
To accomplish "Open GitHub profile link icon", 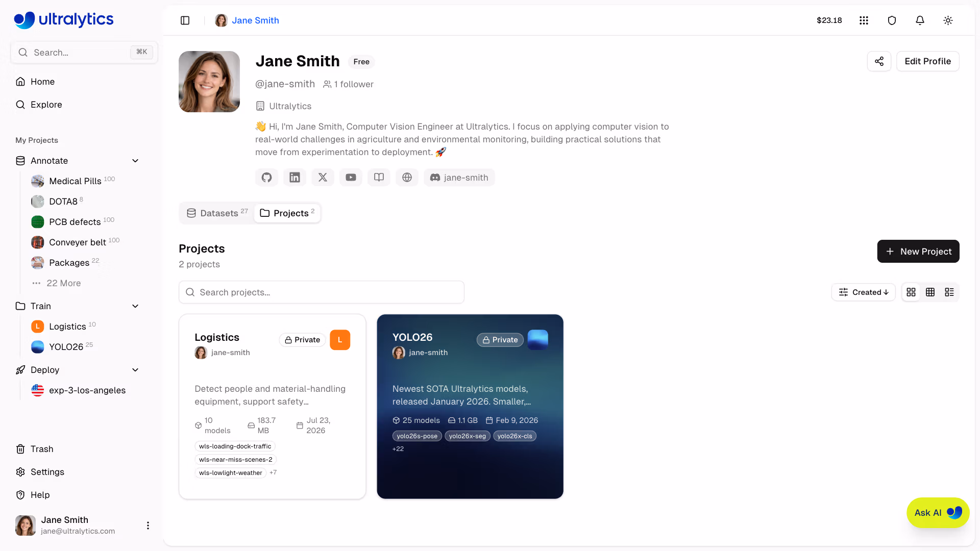I will point(266,178).
